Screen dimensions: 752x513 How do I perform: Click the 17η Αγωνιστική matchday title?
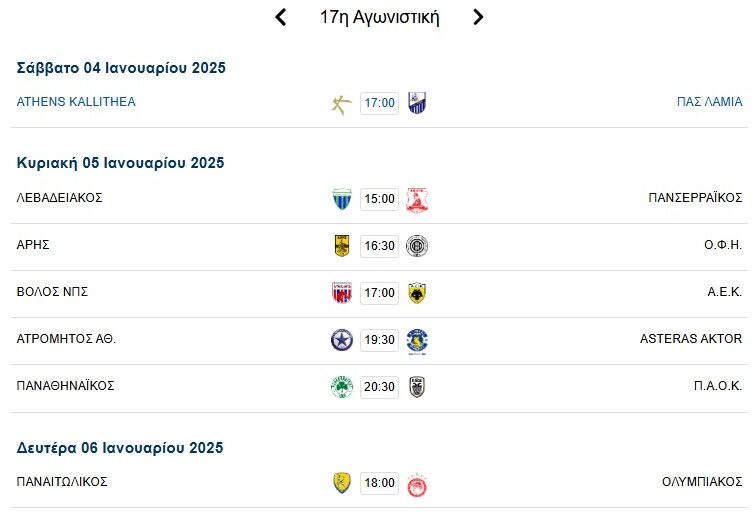click(x=379, y=17)
